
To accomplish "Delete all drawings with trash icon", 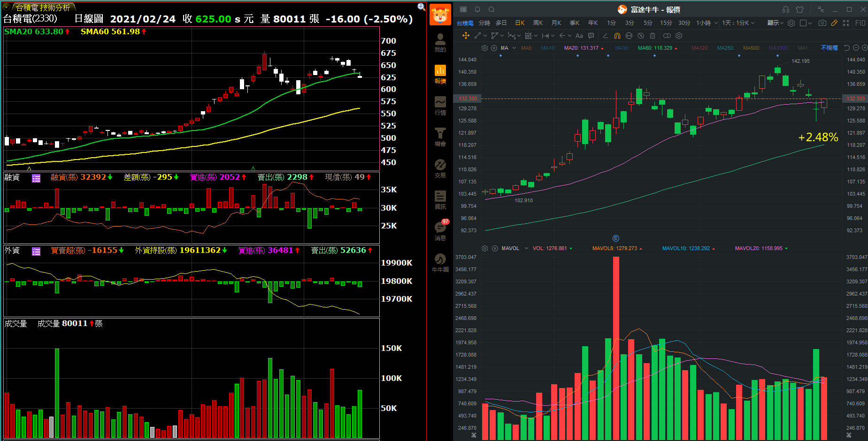I will pos(653,36).
